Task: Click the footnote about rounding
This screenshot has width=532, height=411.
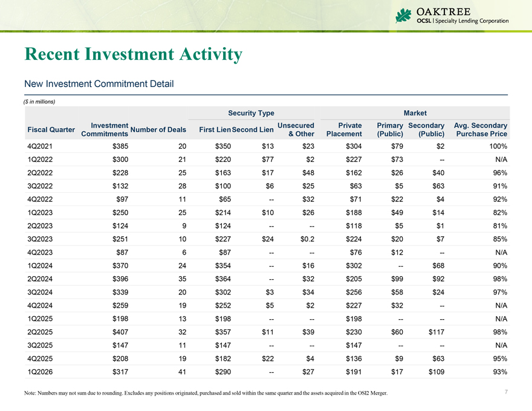Action: tap(206, 393)
